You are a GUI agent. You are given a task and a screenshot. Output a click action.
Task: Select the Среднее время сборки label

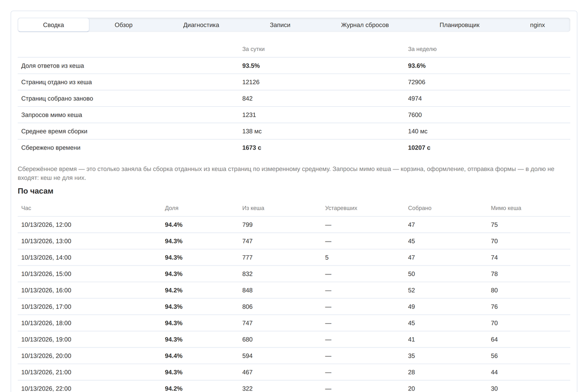pos(54,131)
